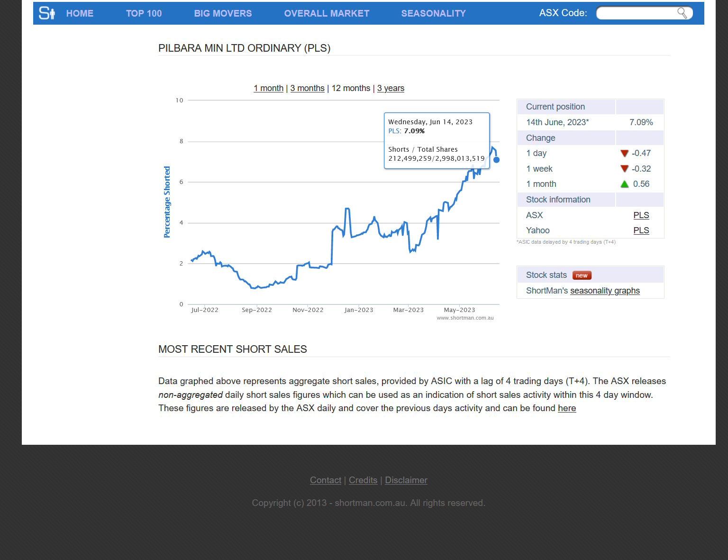Switch chart to 1 month range
This screenshot has width=728, height=560.
point(268,88)
